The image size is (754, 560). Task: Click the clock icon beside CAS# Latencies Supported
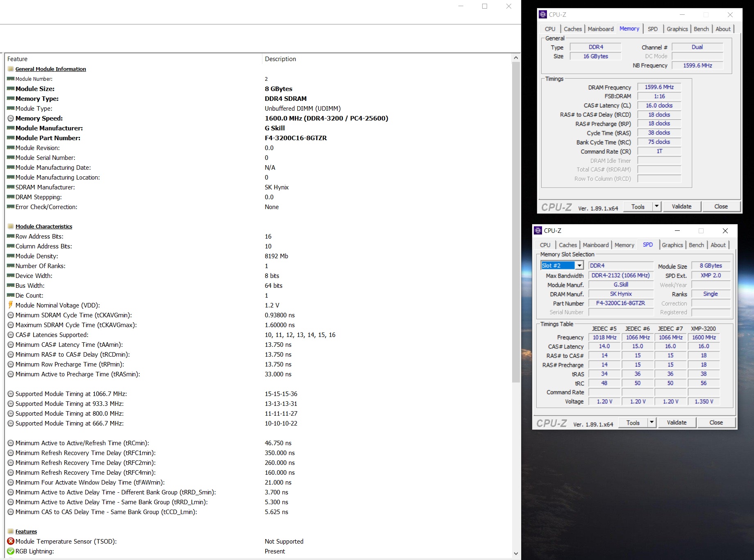click(x=11, y=335)
